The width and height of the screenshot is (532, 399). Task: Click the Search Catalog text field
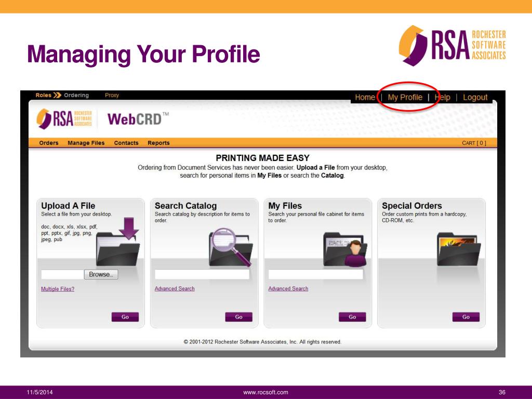point(202,274)
